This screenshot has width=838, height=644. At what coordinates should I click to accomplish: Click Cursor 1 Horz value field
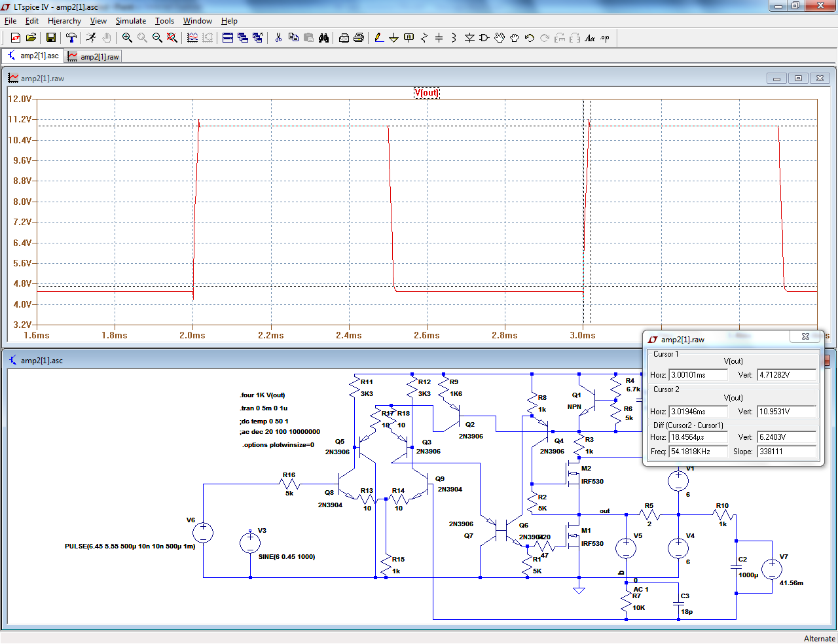(698, 375)
